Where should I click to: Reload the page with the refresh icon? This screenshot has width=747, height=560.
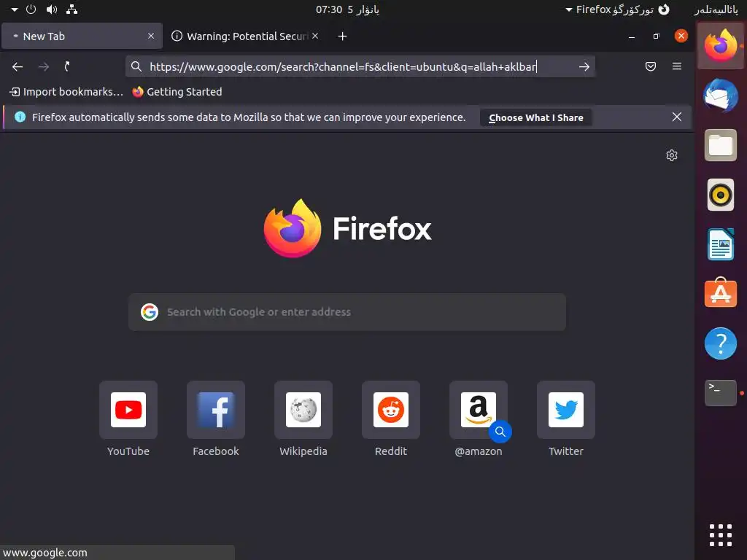(x=67, y=66)
